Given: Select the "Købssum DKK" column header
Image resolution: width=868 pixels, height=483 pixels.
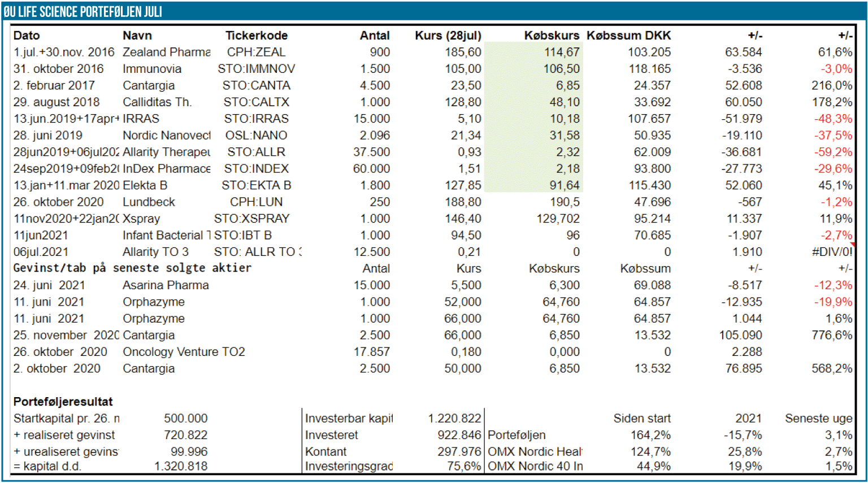Looking at the screenshot, I should point(628,36).
